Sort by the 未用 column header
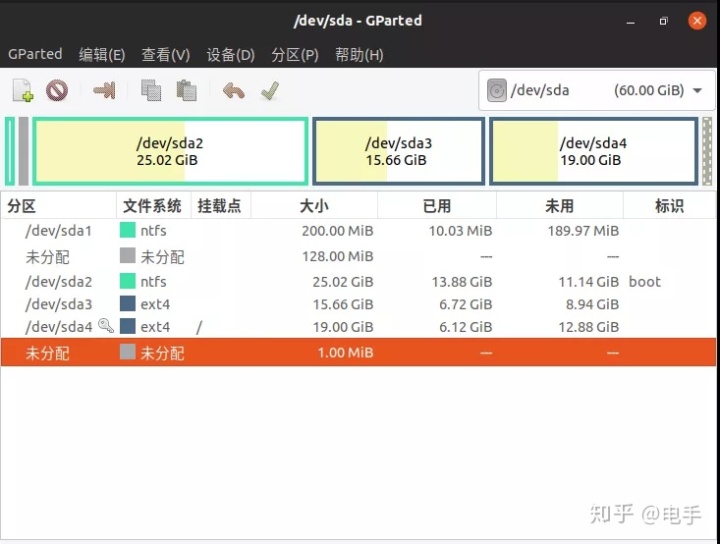Screen dimensions: 720x544 [x=559, y=206]
